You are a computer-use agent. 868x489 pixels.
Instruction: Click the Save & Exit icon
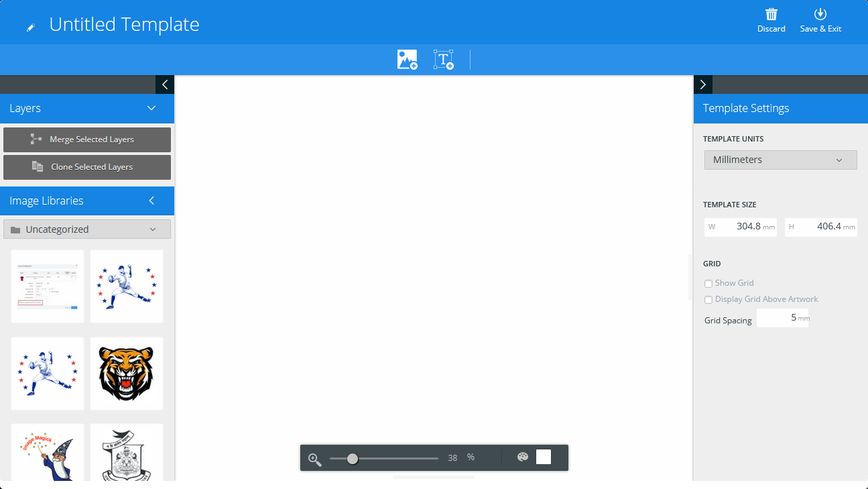[820, 14]
